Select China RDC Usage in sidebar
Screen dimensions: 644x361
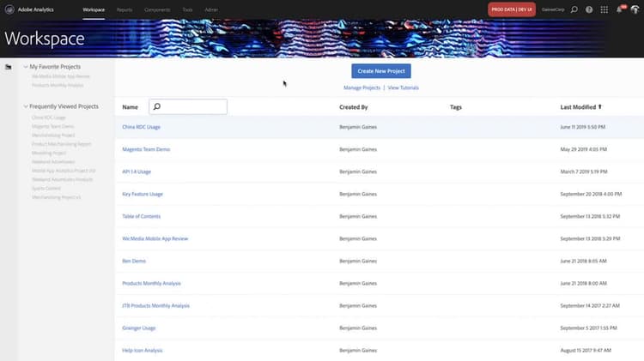point(49,117)
